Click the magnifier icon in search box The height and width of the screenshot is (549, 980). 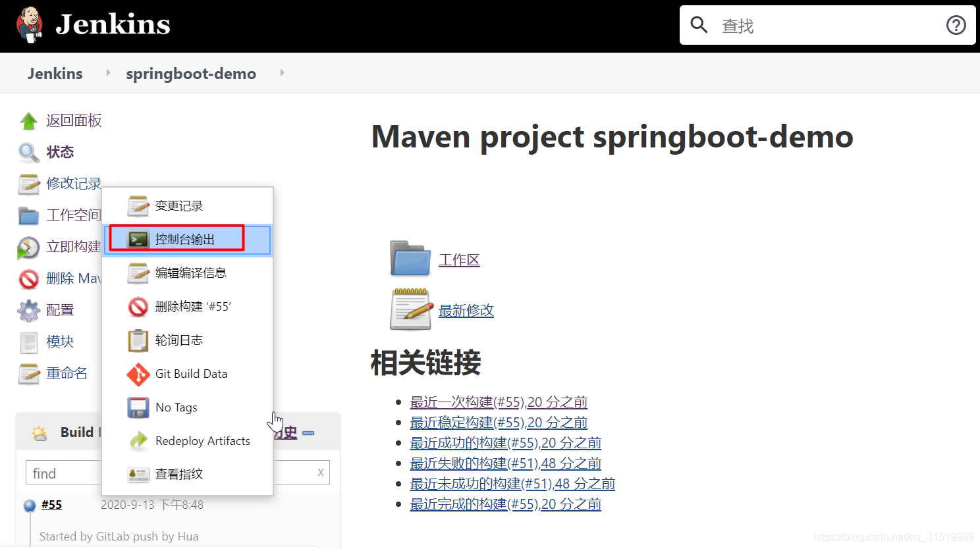[x=699, y=25]
